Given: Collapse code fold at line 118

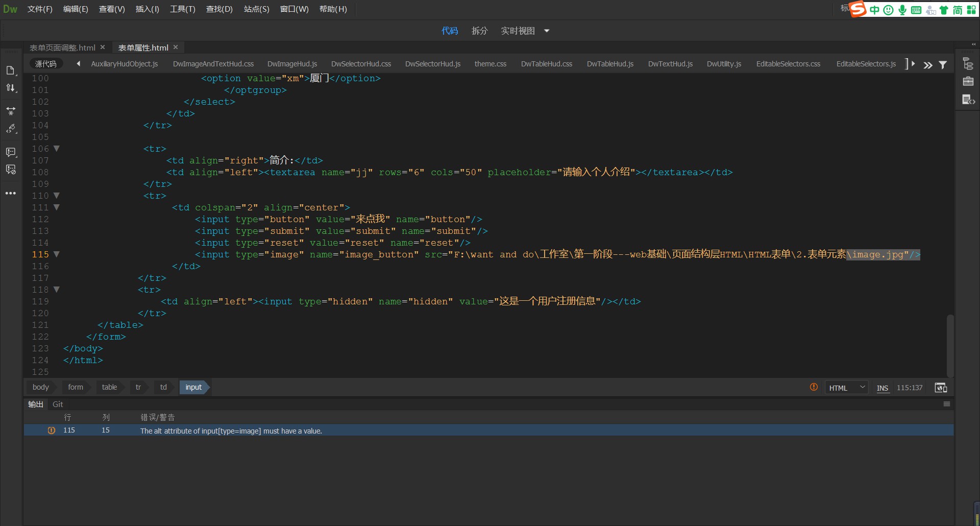Looking at the screenshot, I should (57, 290).
